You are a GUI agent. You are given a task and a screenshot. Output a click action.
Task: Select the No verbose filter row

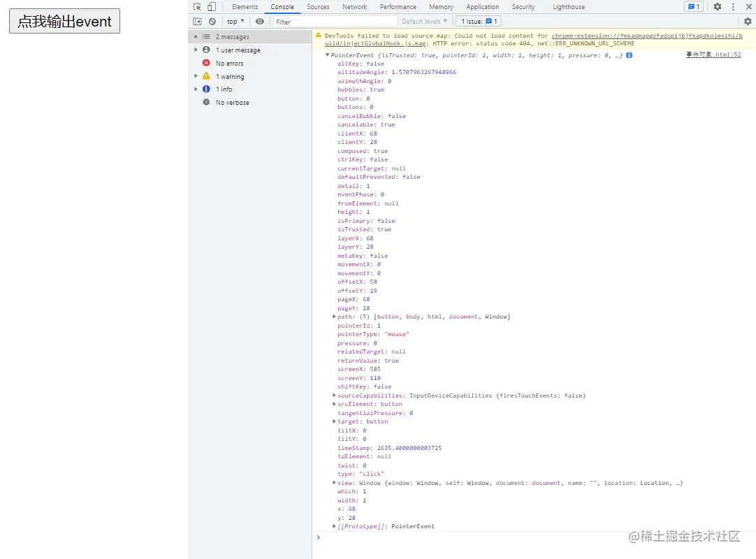coord(249,102)
